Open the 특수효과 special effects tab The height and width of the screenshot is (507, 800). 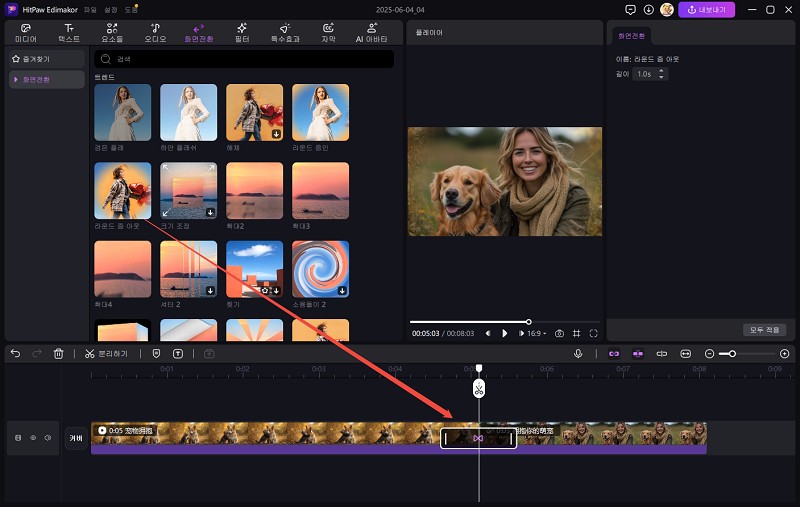click(x=285, y=33)
